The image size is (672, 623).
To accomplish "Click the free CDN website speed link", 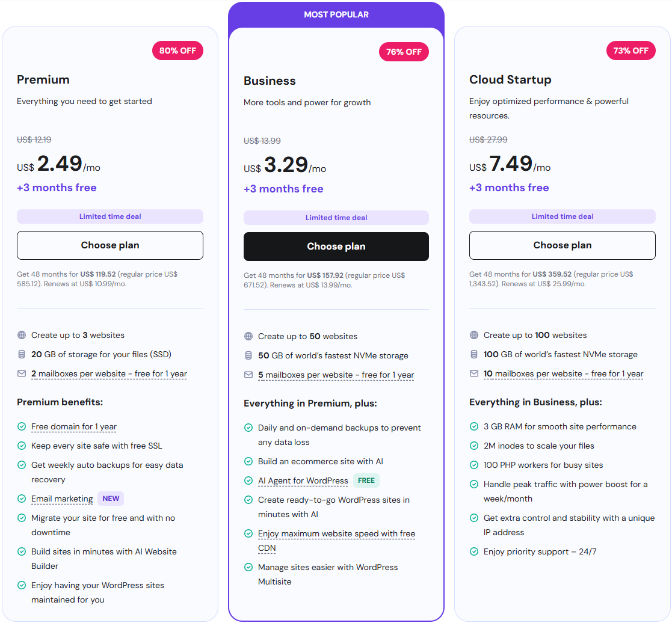I will pyautogui.click(x=336, y=533).
